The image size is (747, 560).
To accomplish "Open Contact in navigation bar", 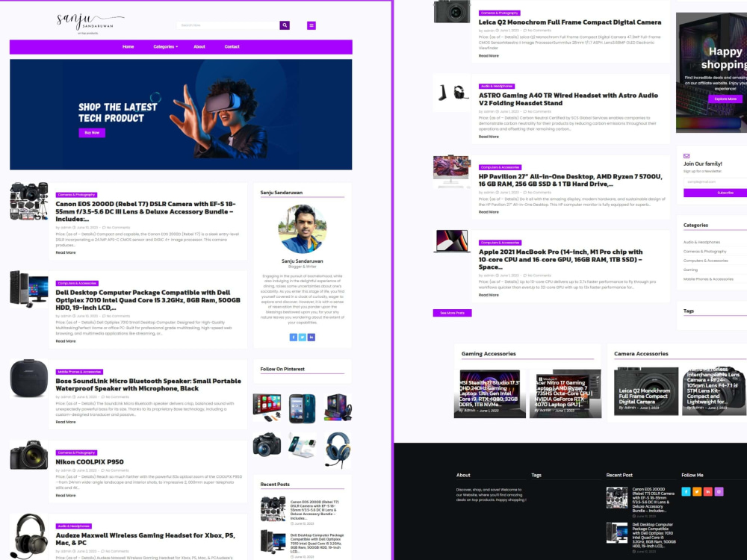I will (x=232, y=46).
